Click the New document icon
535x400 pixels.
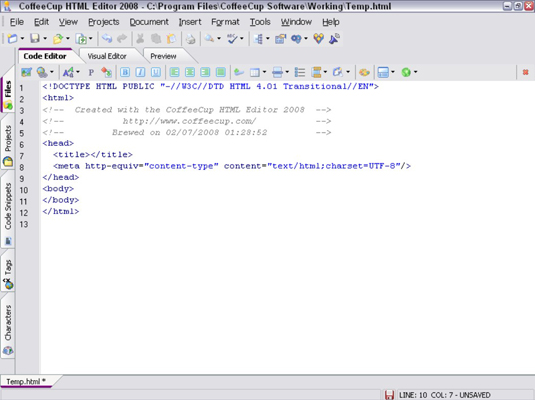pyautogui.click(x=12, y=39)
